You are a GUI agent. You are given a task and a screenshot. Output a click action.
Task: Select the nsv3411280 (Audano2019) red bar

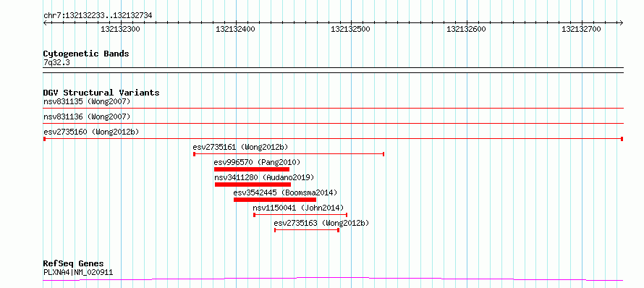[253, 185]
